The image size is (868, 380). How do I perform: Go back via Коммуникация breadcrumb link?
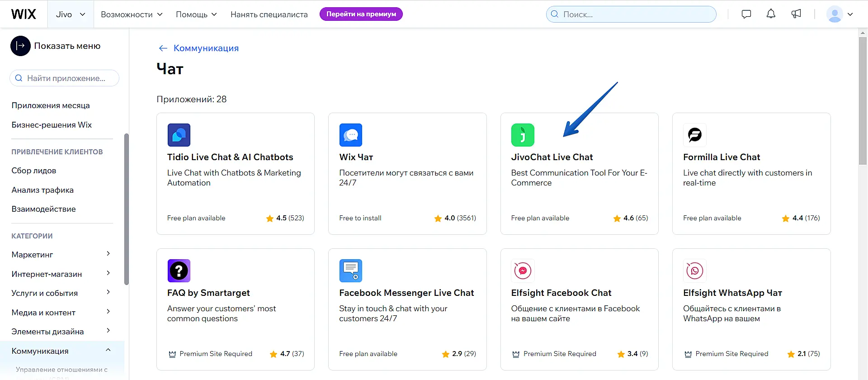point(206,48)
